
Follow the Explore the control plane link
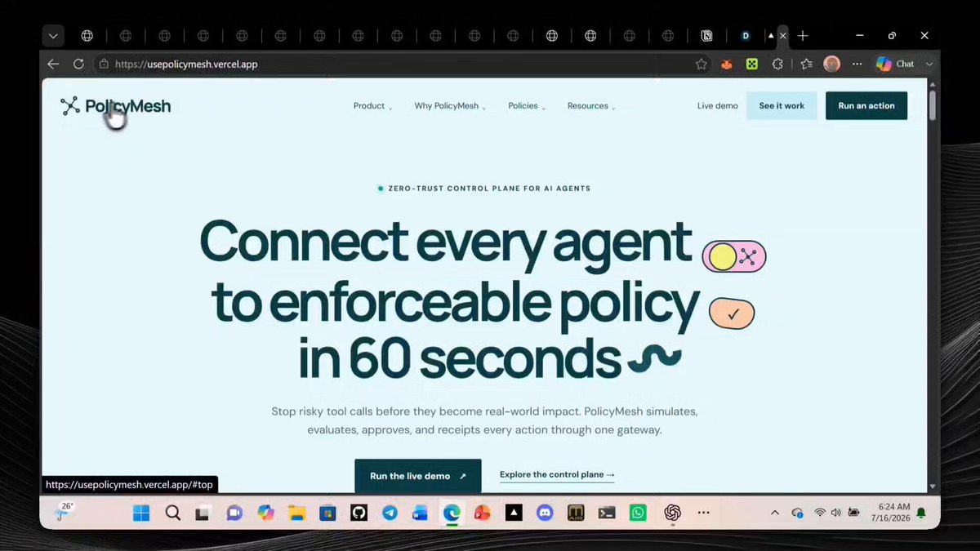(557, 475)
